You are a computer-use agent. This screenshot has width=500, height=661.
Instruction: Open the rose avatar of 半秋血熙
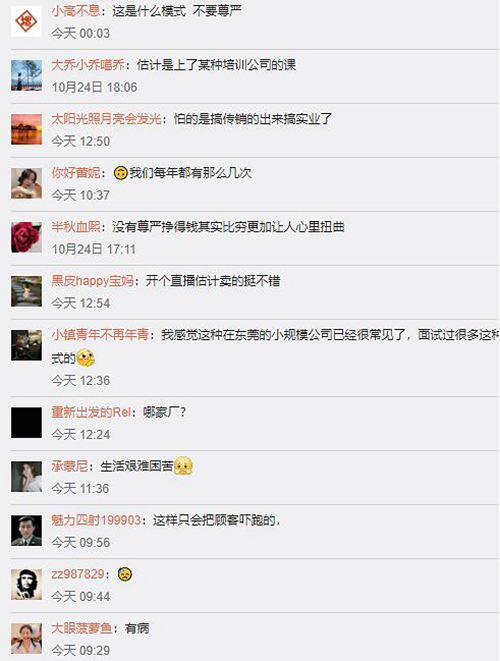(26, 237)
